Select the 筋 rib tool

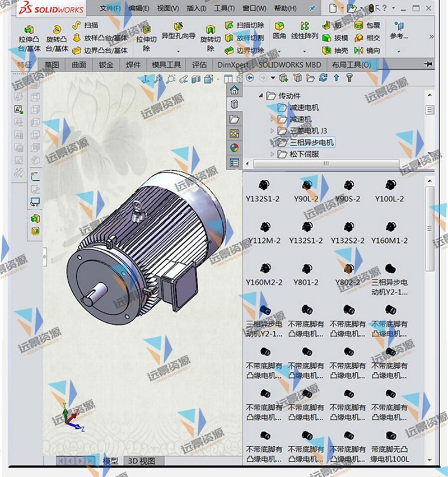[332, 25]
